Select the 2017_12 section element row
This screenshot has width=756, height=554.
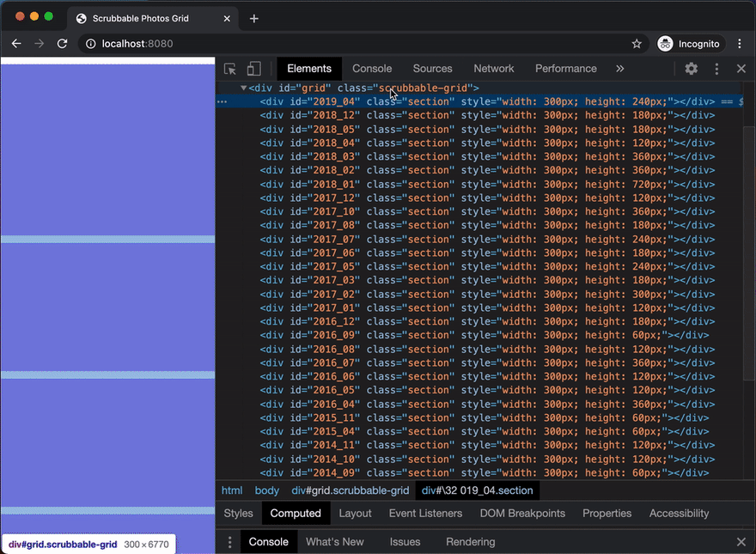[x=479, y=198]
